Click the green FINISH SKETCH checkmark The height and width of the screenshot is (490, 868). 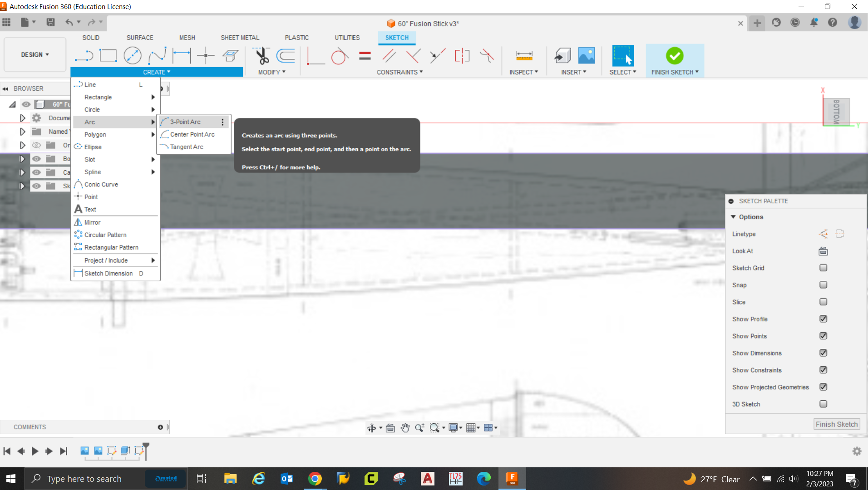675,56
